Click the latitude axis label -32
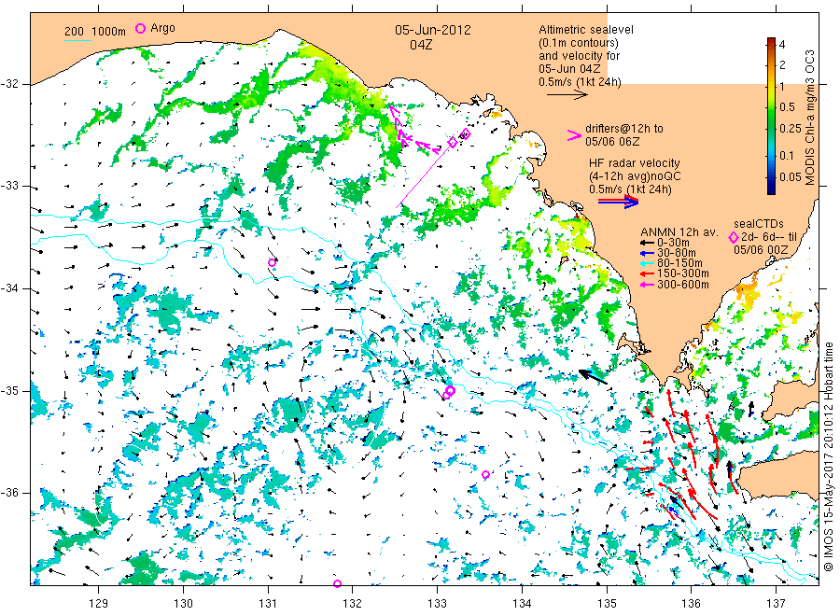Screen dimensions: 840x616 pos(9,85)
